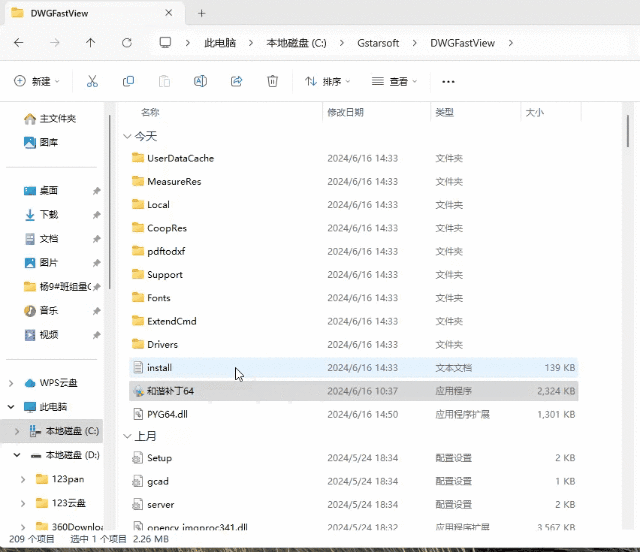Click Gstarsoft in the breadcrumb path
Viewport: 640px width, 552px height.
[378, 43]
